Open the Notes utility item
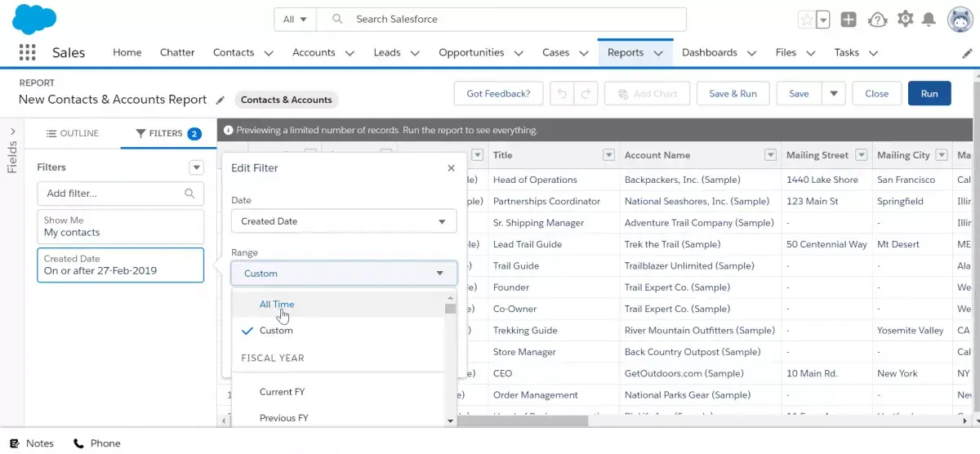 pyautogui.click(x=32, y=443)
